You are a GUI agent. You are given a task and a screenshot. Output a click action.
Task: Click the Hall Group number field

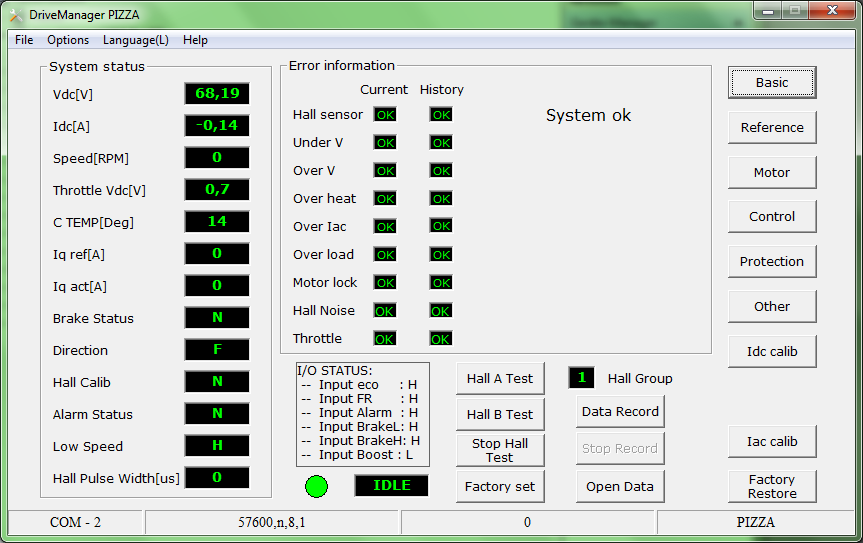pyautogui.click(x=581, y=378)
